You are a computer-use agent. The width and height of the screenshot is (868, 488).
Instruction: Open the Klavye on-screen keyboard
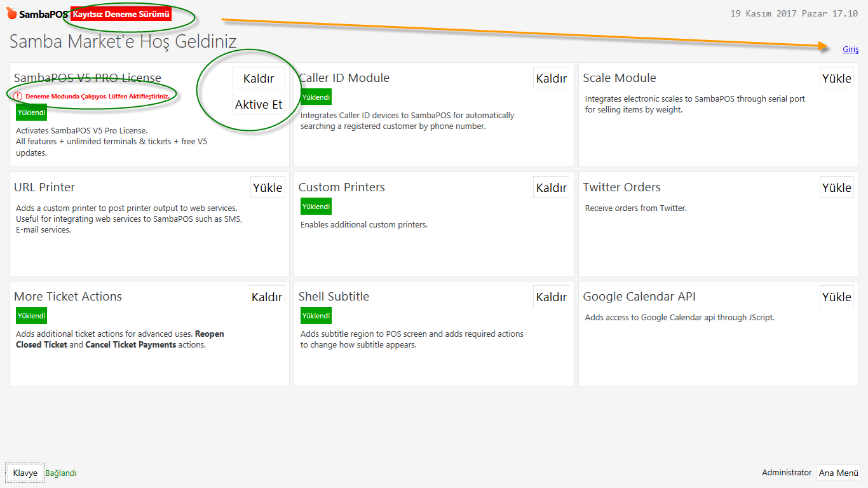click(x=25, y=473)
